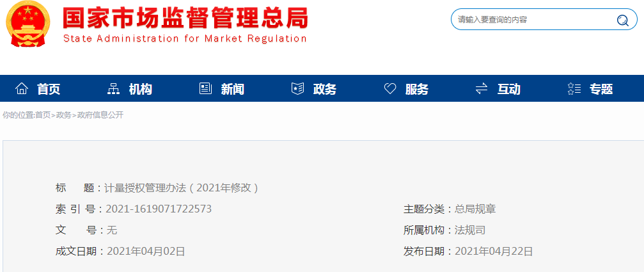644x272 pixels.
Task: Click the book icon beside 政务
Action: (x=297, y=88)
